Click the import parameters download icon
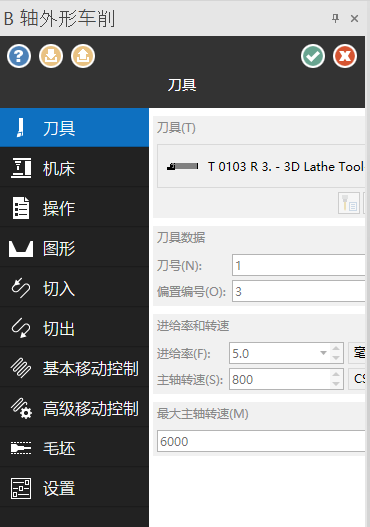The width and height of the screenshot is (370, 527). (x=51, y=56)
